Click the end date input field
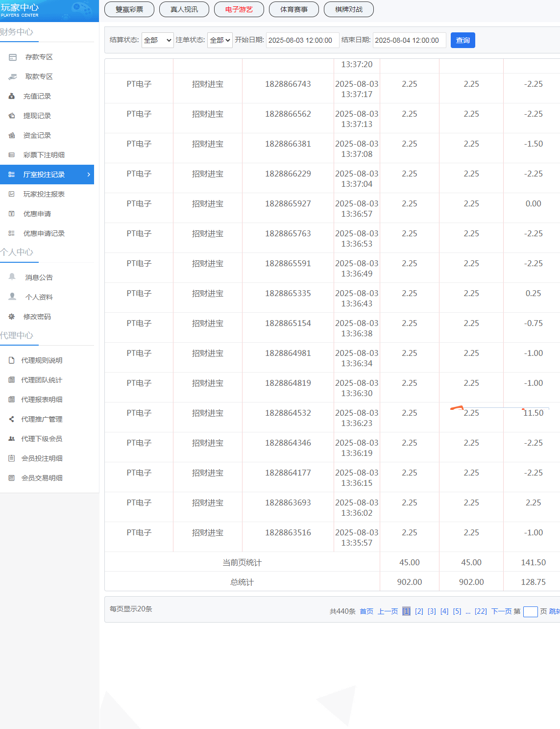The width and height of the screenshot is (560, 729). click(x=409, y=40)
